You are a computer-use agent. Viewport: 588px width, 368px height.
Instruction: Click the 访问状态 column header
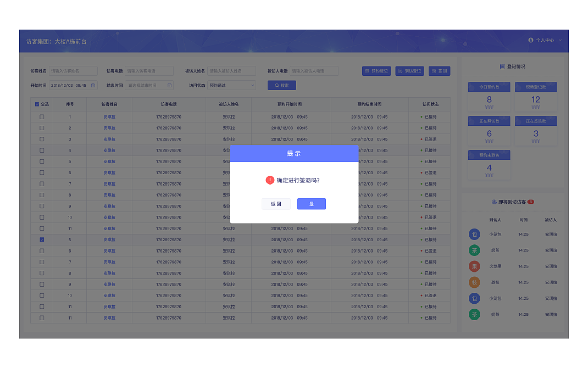(x=430, y=104)
